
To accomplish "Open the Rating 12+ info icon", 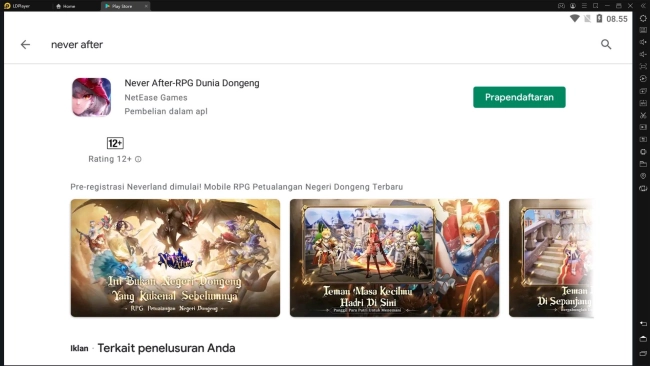I will tap(138, 159).
